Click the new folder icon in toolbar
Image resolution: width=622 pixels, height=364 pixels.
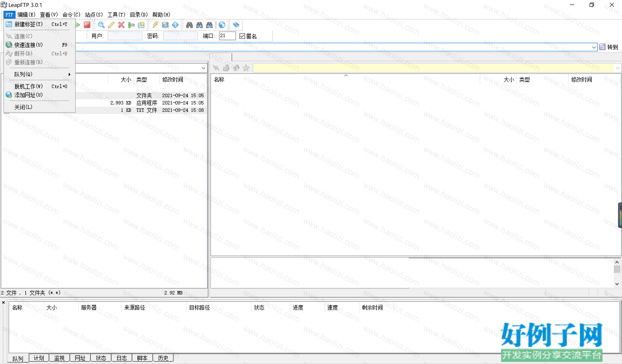click(141, 25)
